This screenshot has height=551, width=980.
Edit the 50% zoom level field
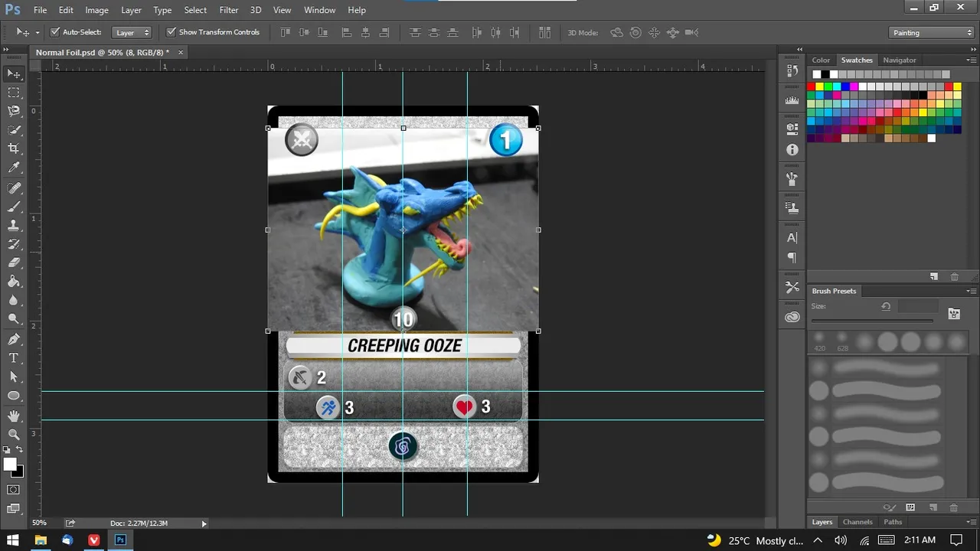pos(40,523)
